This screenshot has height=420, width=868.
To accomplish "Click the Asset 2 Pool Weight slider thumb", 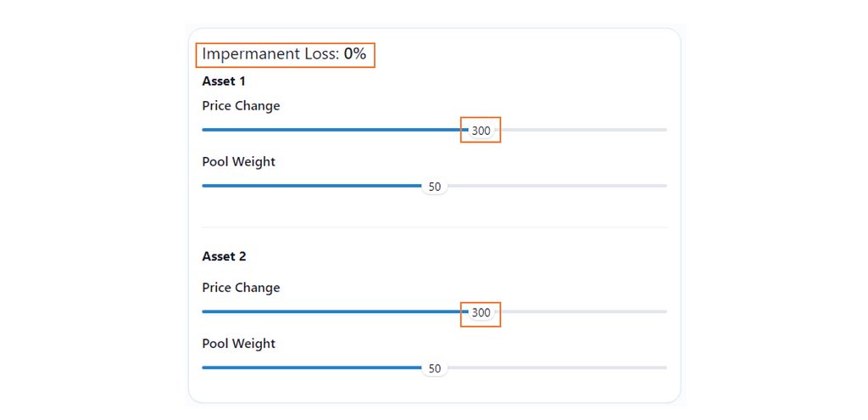I will click(x=435, y=368).
